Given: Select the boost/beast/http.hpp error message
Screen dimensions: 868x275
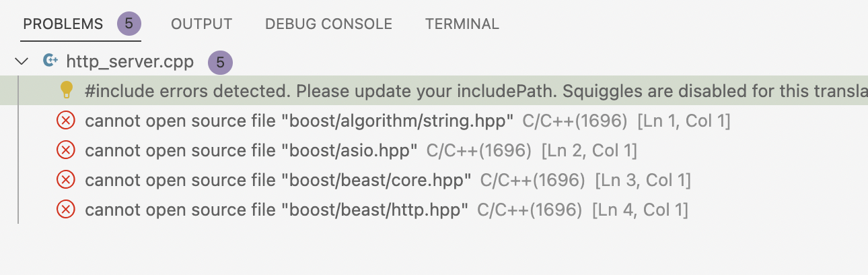Looking at the screenshot, I should point(277,210).
